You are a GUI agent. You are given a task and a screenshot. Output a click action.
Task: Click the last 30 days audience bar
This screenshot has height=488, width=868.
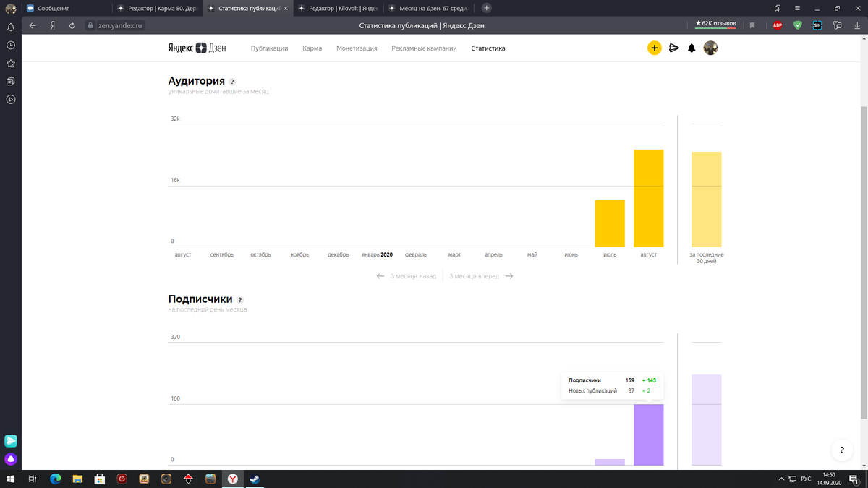point(707,200)
